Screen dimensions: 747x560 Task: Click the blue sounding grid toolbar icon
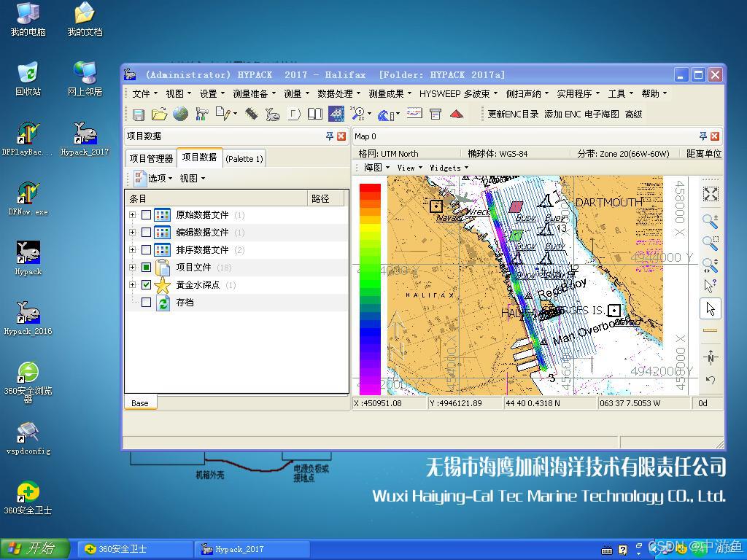coord(336,114)
